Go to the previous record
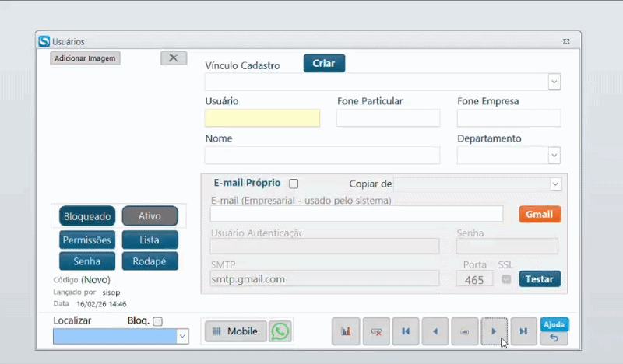 click(435, 331)
